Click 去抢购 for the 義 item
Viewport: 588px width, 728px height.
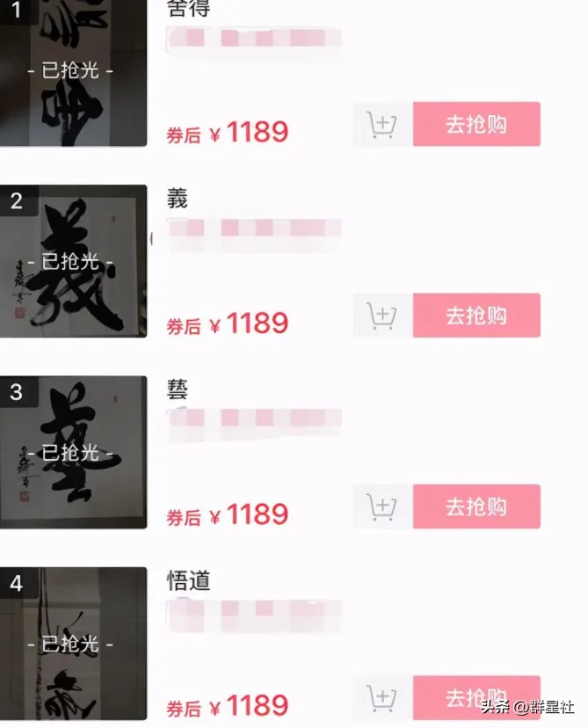(476, 316)
